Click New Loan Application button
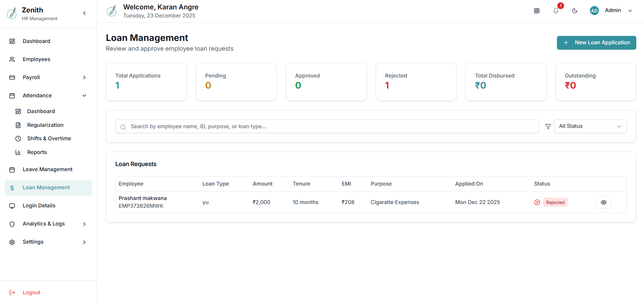Viewport: 644px width, 301px height. [x=596, y=43]
